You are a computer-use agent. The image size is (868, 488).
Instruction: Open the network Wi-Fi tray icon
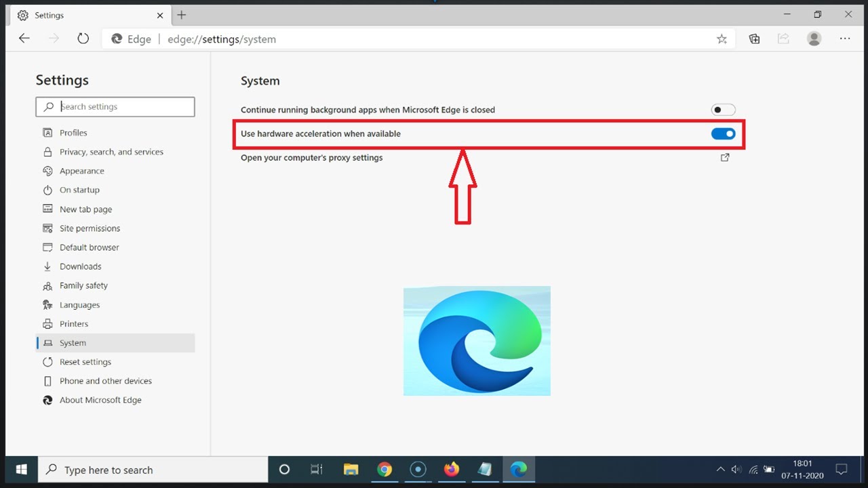coord(753,469)
